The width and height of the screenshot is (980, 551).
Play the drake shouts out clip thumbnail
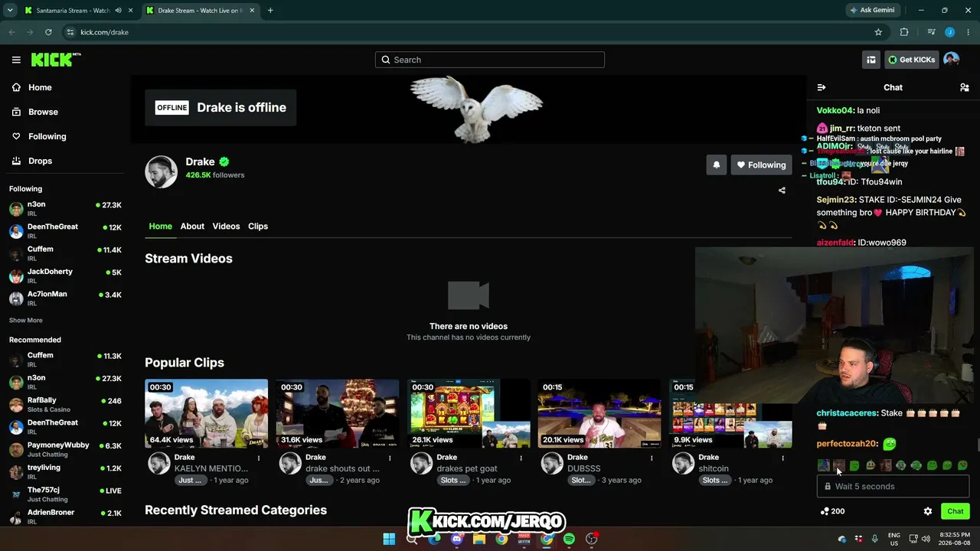coord(338,413)
